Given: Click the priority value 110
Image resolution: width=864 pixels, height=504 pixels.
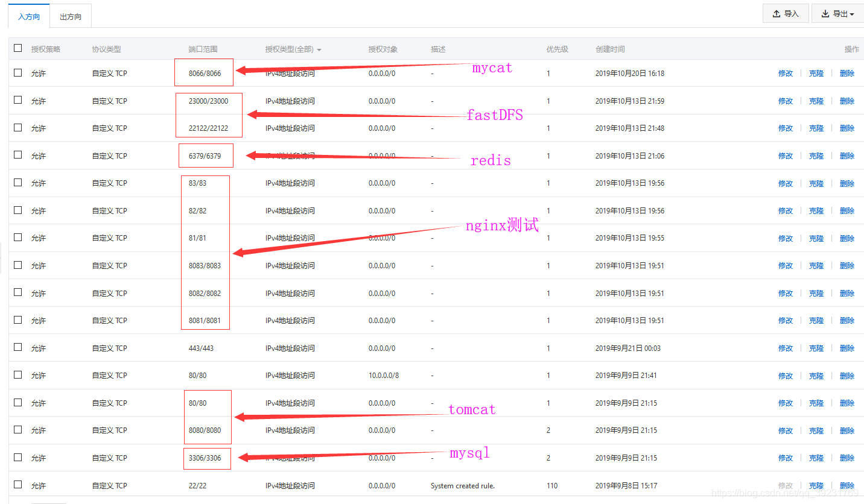Looking at the screenshot, I should coord(552,486).
